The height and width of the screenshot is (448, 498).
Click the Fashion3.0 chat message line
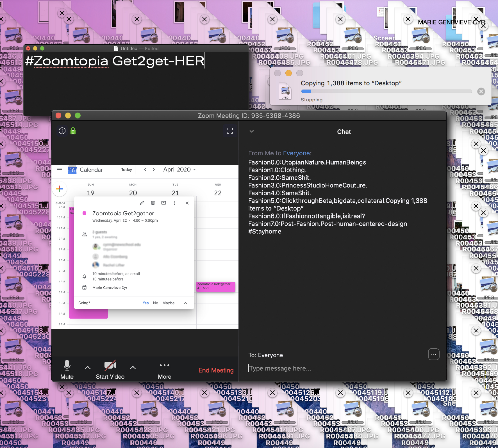tap(308, 185)
